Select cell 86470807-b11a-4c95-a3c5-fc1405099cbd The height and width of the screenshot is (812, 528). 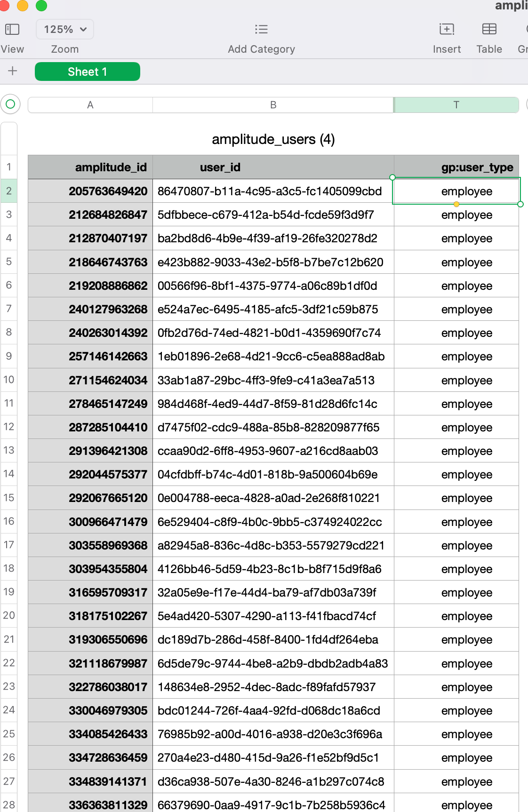pos(273,191)
